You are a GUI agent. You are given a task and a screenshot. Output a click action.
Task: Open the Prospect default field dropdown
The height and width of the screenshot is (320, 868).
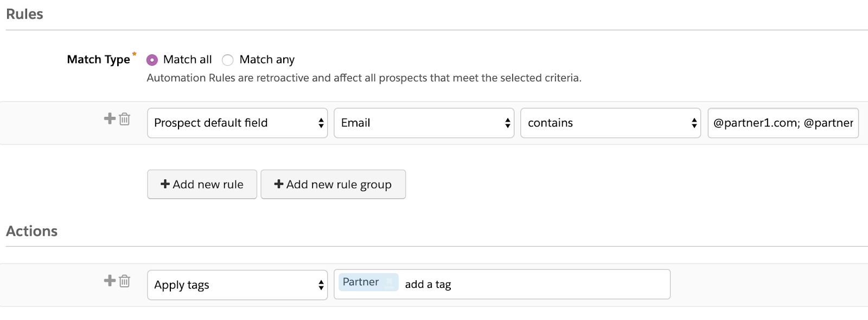237,123
